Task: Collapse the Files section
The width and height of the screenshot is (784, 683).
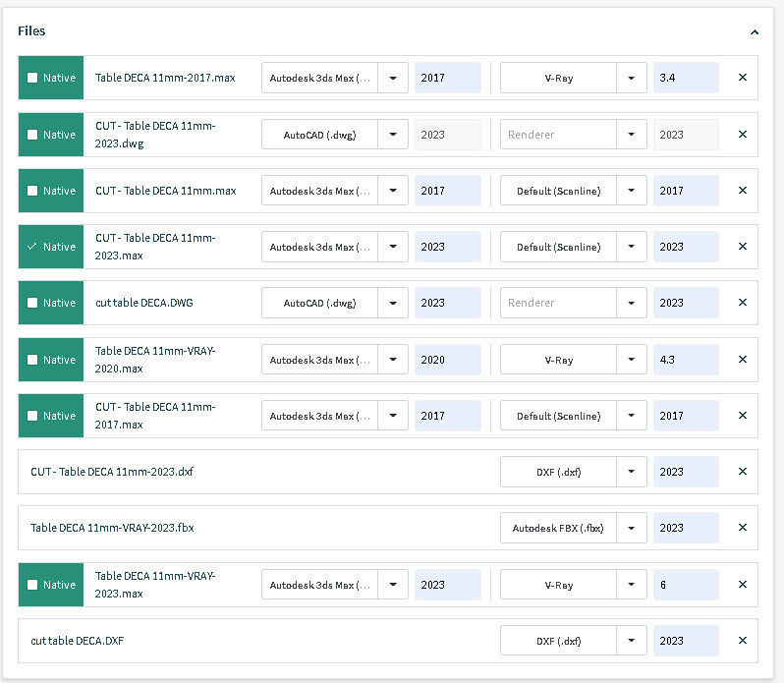Action: (754, 31)
